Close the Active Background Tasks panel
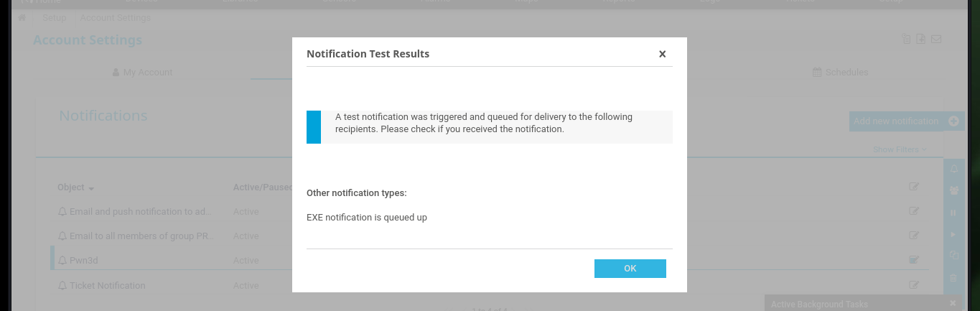 [953, 304]
